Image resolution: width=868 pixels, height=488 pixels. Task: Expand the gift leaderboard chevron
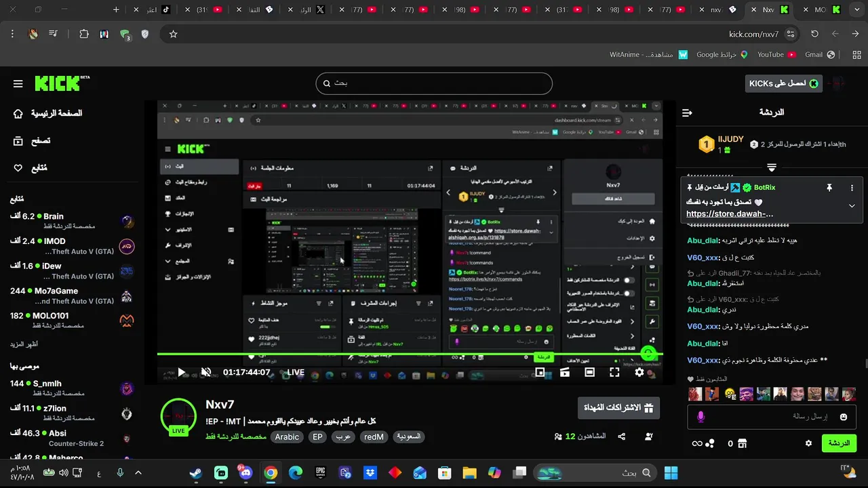pyautogui.click(x=771, y=167)
